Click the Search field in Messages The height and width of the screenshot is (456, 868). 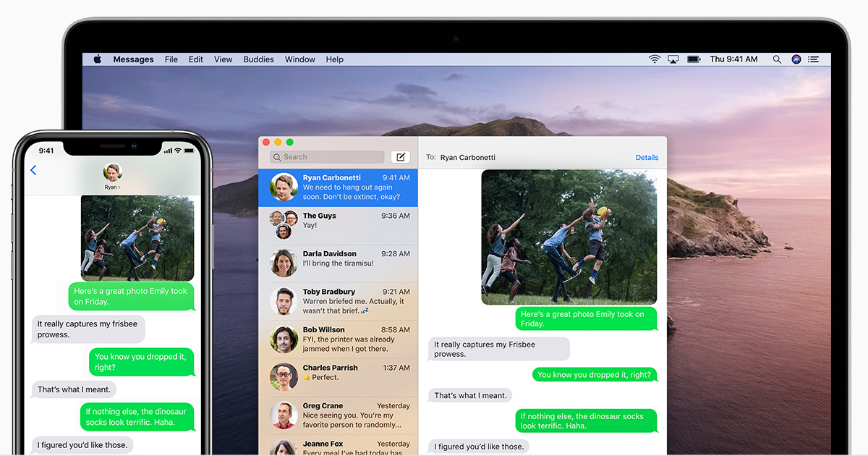click(327, 157)
